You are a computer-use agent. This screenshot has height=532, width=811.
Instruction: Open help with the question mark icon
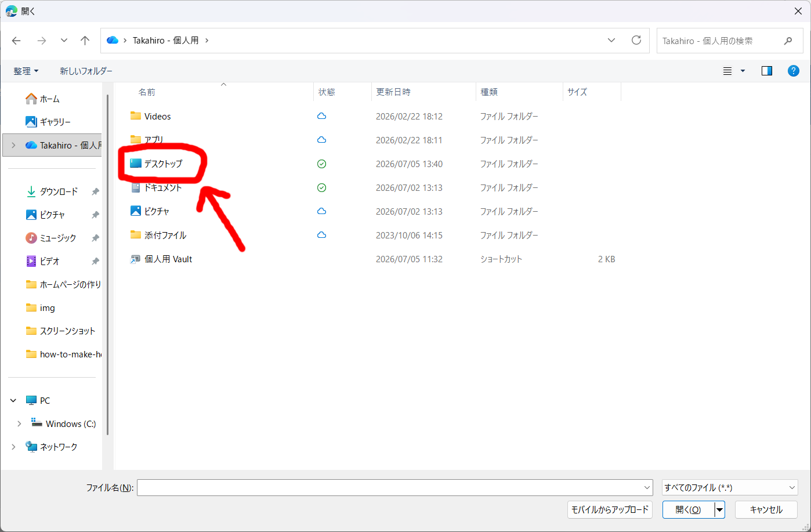(x=794, y=71)
